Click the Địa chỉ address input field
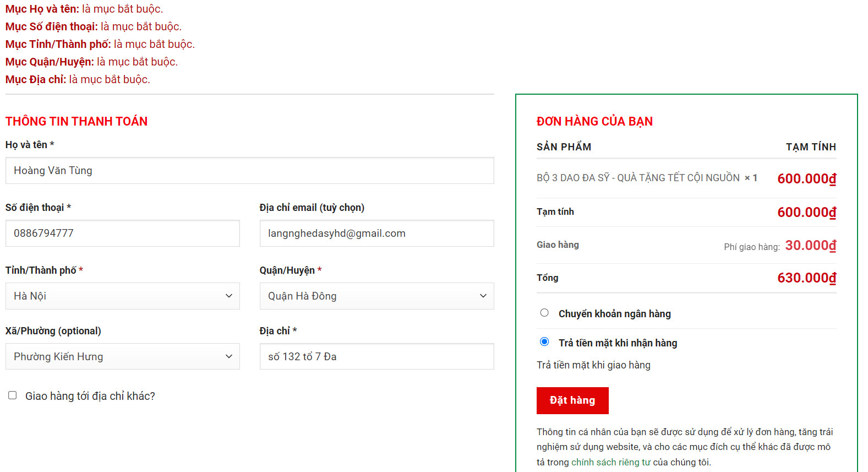The height and width of the screenshot is (472, 868). point(376,356)
